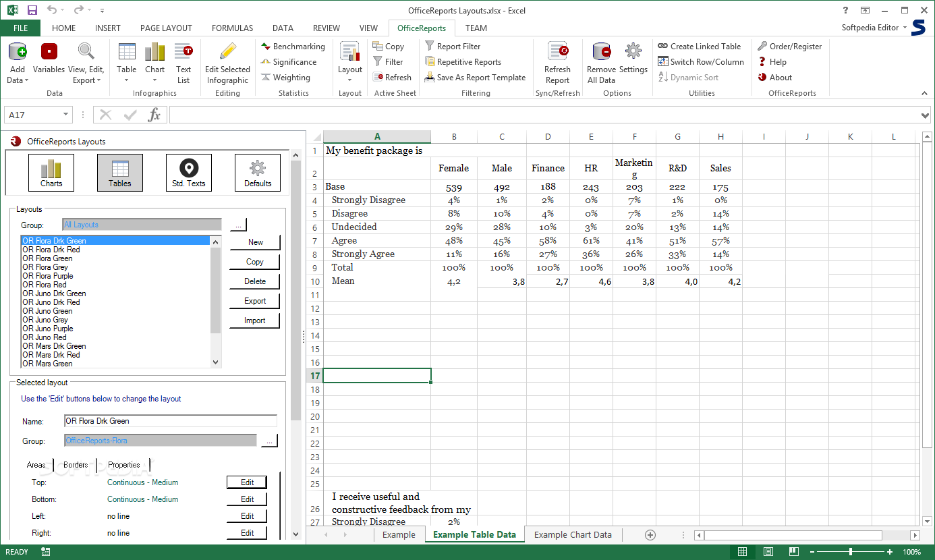Save the workbook from Quick Access Toolbar
Image resolution: width=935 pixels, height=560 pixels.
[32, 11]
